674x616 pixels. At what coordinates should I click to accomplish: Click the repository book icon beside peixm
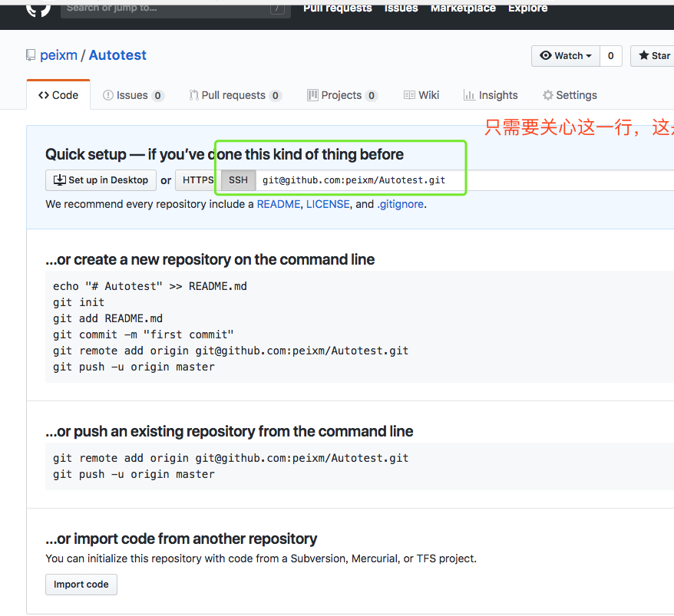31,55
